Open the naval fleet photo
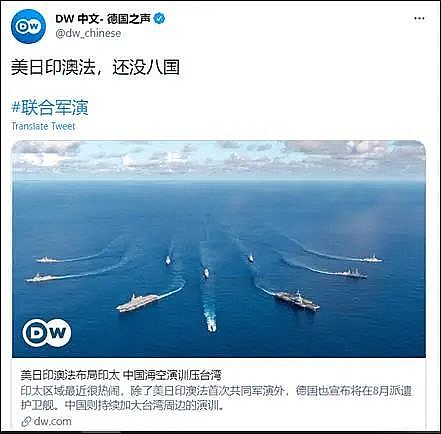This screenshot has height=434, width=441. 219,249
